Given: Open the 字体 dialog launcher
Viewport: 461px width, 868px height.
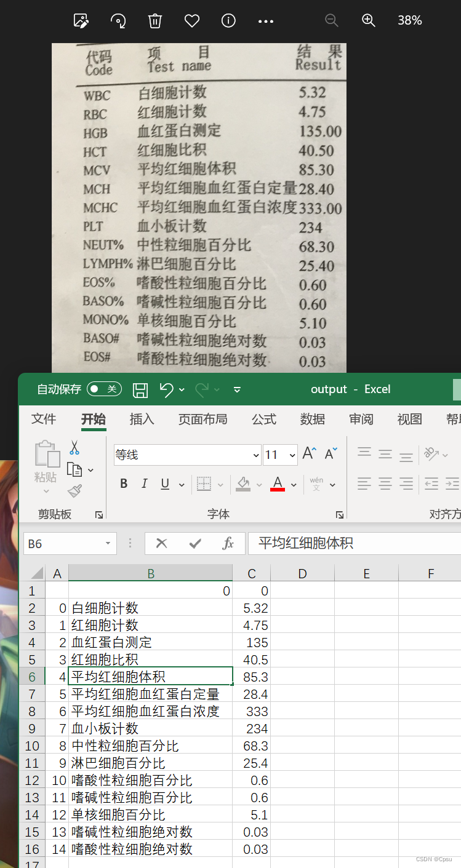Looking at the screenshot, I should (339, 514).
